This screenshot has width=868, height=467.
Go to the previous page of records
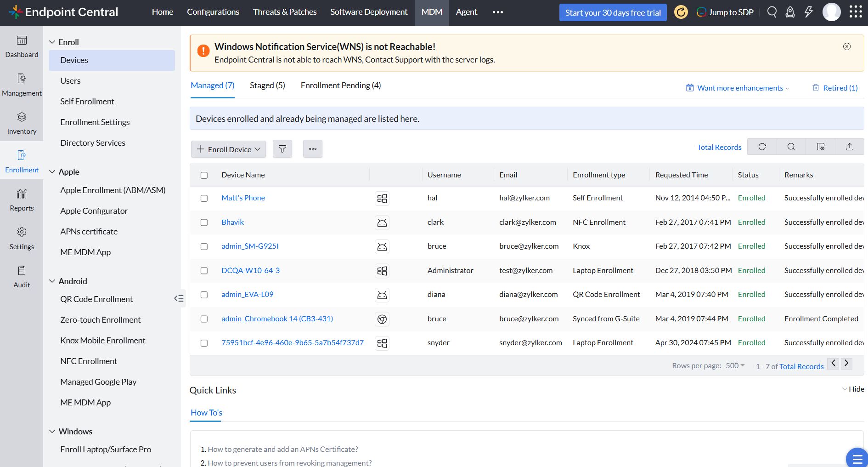click(x=834, y=363)
